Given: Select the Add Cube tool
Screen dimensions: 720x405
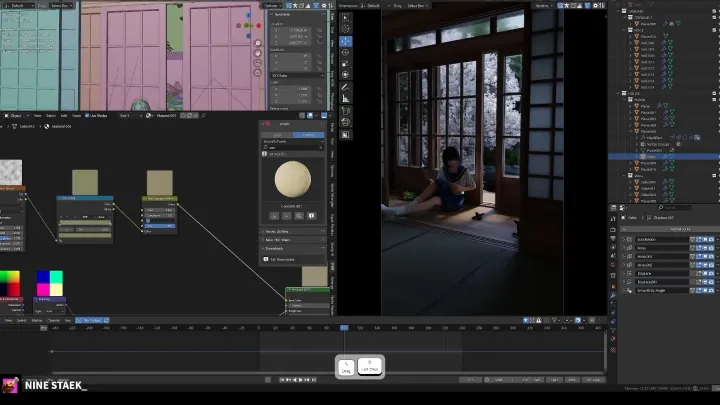Looking at the screenshot, I should (345, 111).
